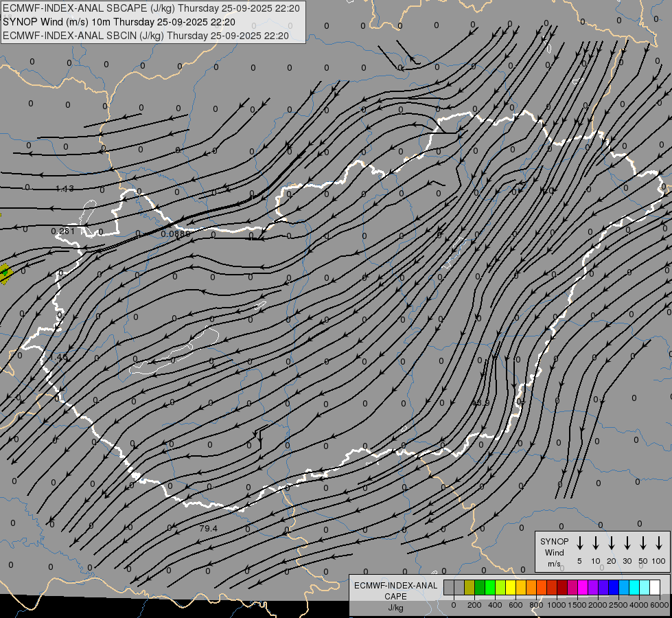Click the 30 m/s wind arrow in legend
672x618 pixels.
tap(627, 543)
